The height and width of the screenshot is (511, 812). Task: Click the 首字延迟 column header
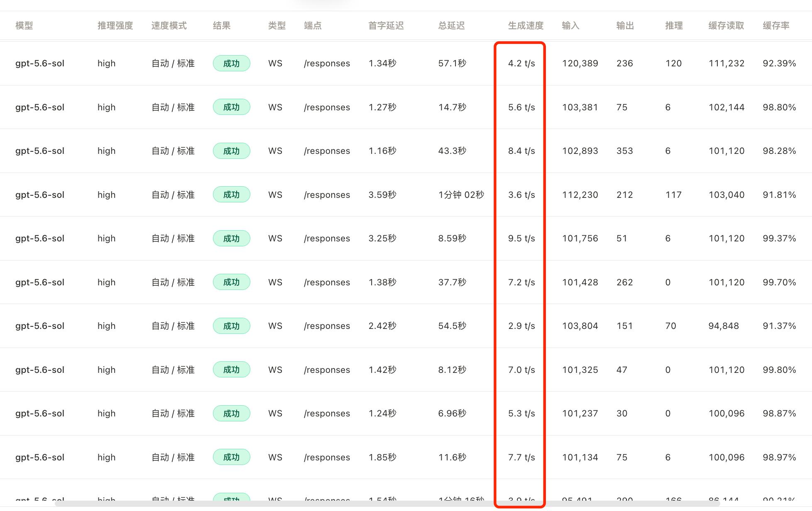tap(386, 26)
